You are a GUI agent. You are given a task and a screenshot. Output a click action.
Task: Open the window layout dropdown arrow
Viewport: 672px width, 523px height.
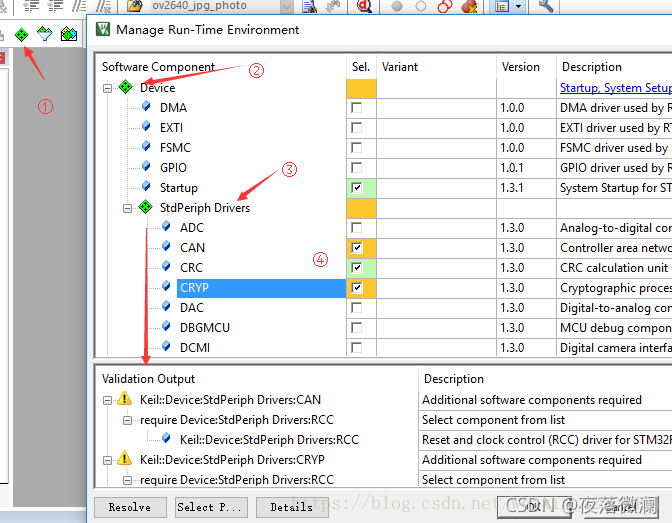click(x=519, y=6)
